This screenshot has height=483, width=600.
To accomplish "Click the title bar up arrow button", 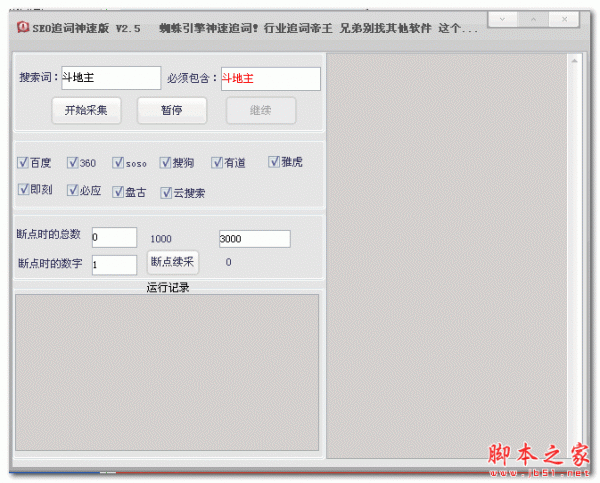I will tap(533, 19).
